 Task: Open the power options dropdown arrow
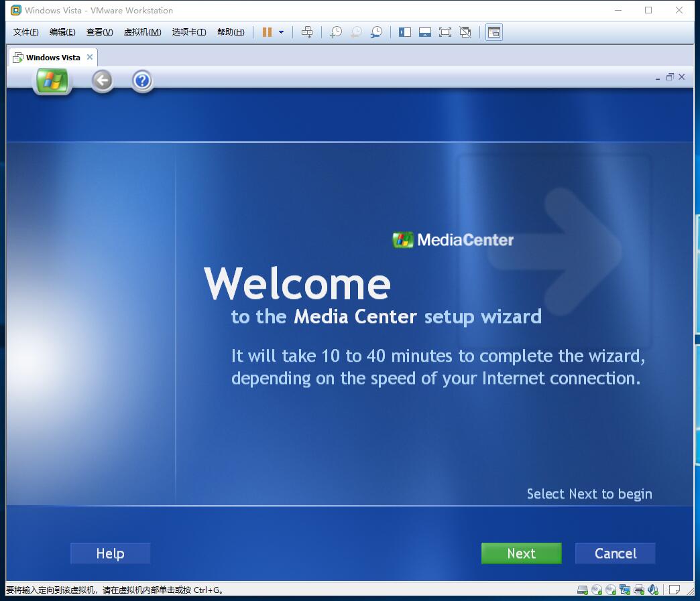281,32
